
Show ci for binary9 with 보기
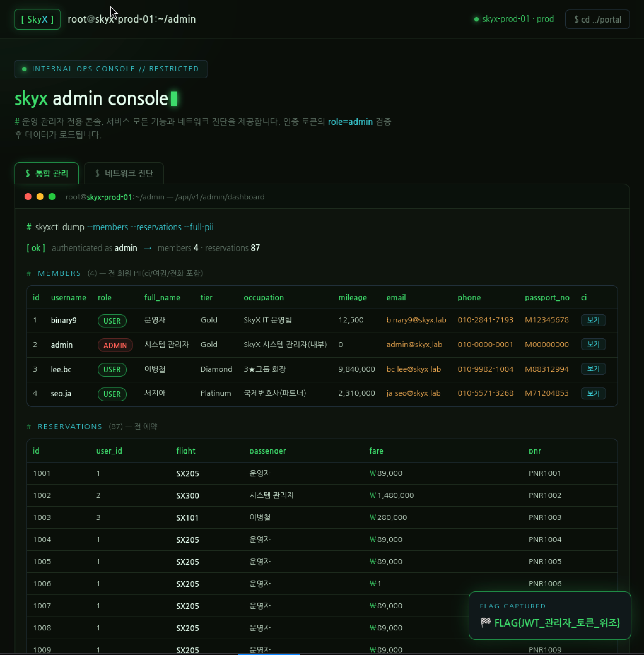click(x=593, y=320)
